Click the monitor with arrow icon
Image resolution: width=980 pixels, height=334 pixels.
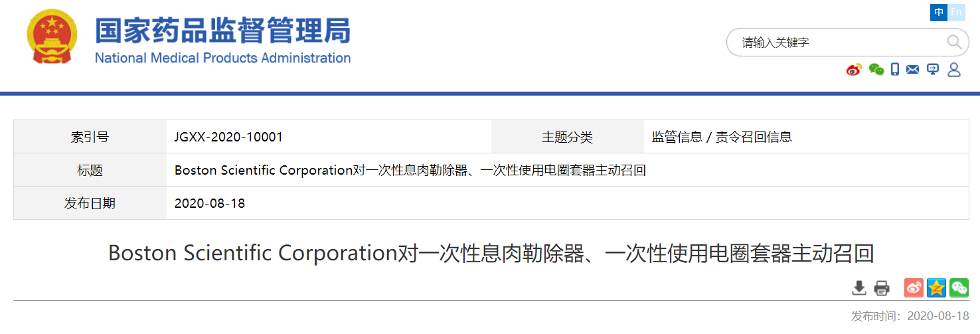(x=933, y=70)
